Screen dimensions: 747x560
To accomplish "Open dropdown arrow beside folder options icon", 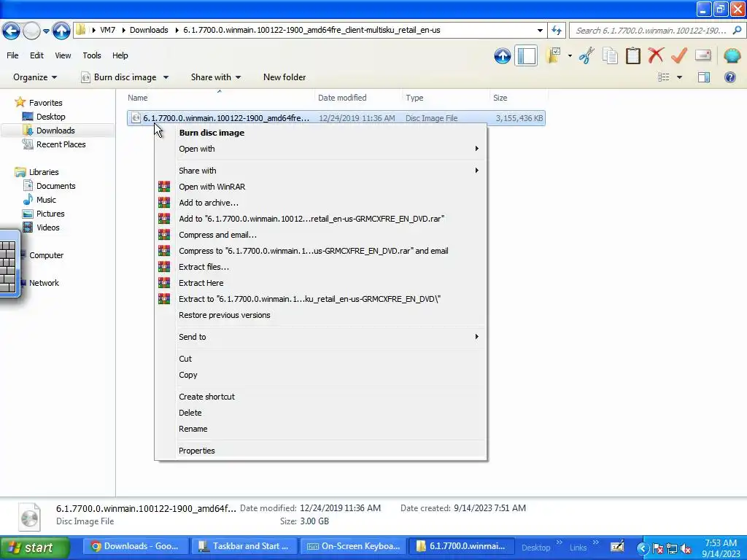I will 570,55.
